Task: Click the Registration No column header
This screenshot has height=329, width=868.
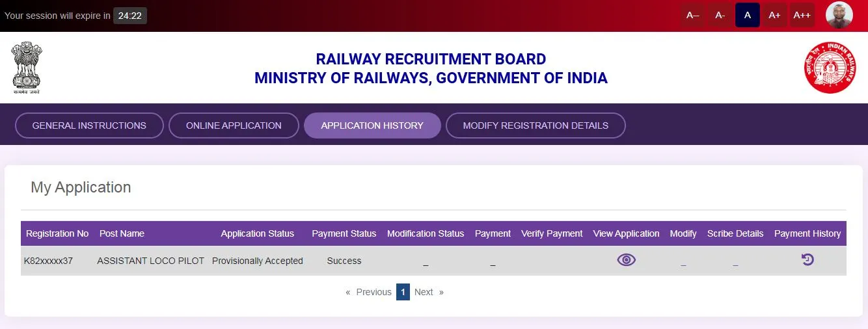Action: click(x=57, y=233)
